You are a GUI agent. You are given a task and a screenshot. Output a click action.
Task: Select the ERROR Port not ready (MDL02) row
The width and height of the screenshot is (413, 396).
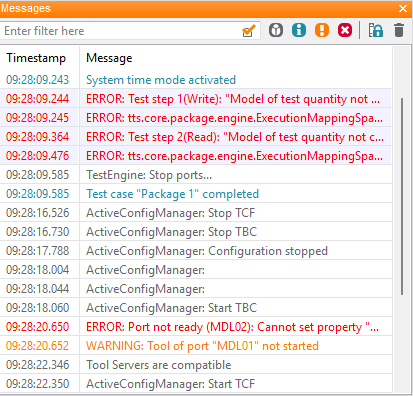196,327
